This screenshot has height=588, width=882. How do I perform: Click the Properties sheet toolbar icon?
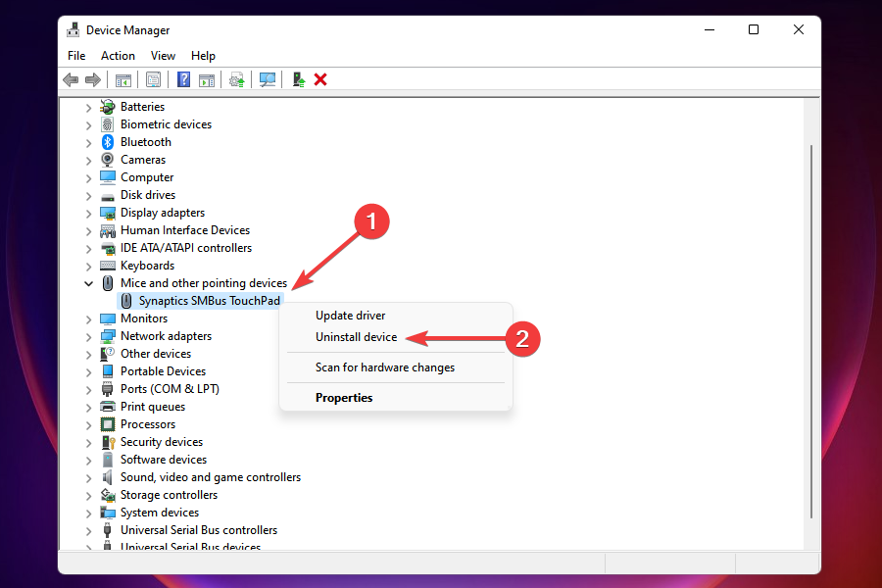coord(153,80)
